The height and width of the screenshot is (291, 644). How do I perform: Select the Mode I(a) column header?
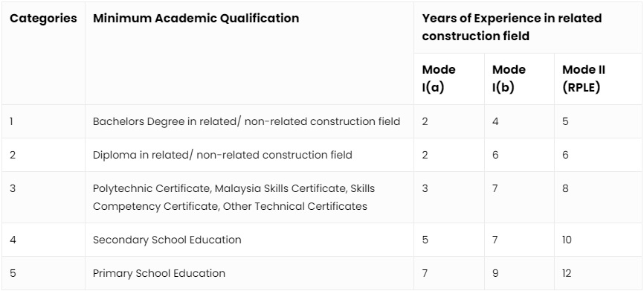click(439, 78)
